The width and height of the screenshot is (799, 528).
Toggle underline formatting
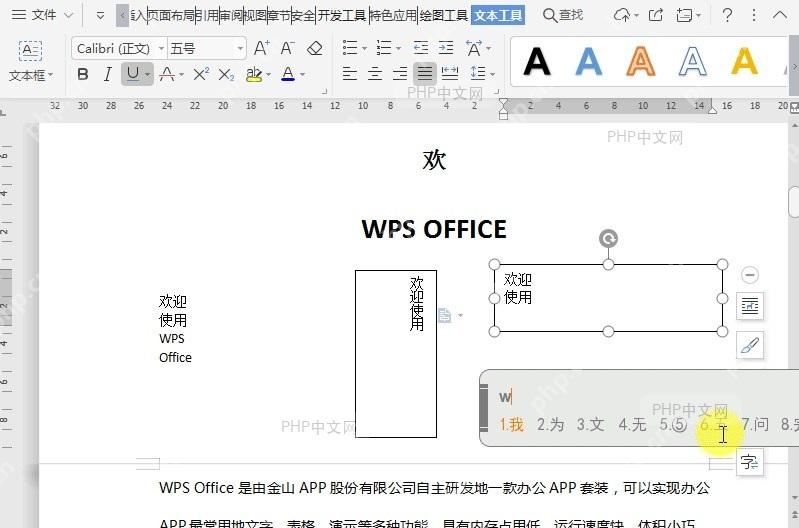pos(132,74)
